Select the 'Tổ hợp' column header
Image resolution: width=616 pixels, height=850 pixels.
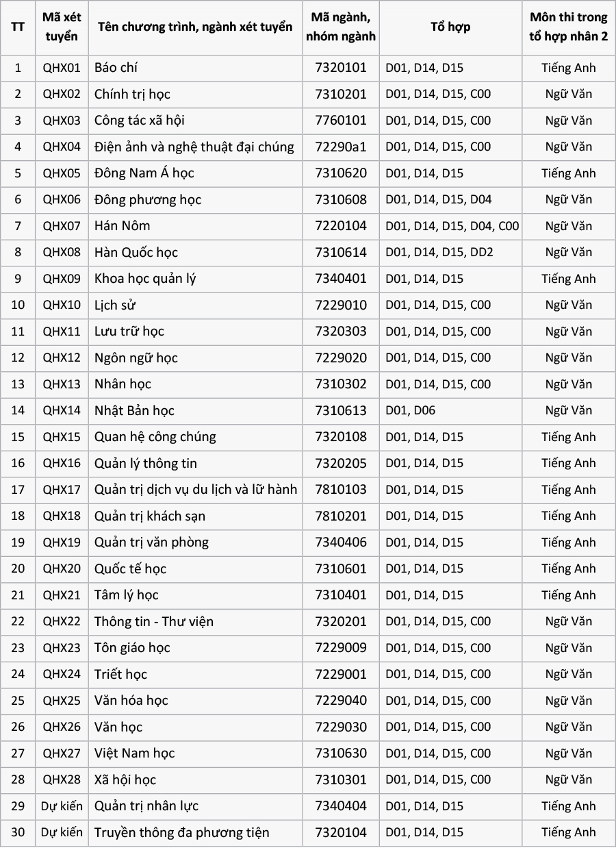450,27
